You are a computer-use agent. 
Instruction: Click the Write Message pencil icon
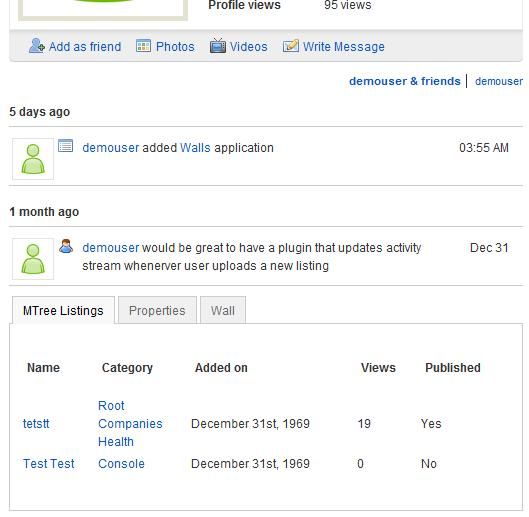tap(290, 46)
